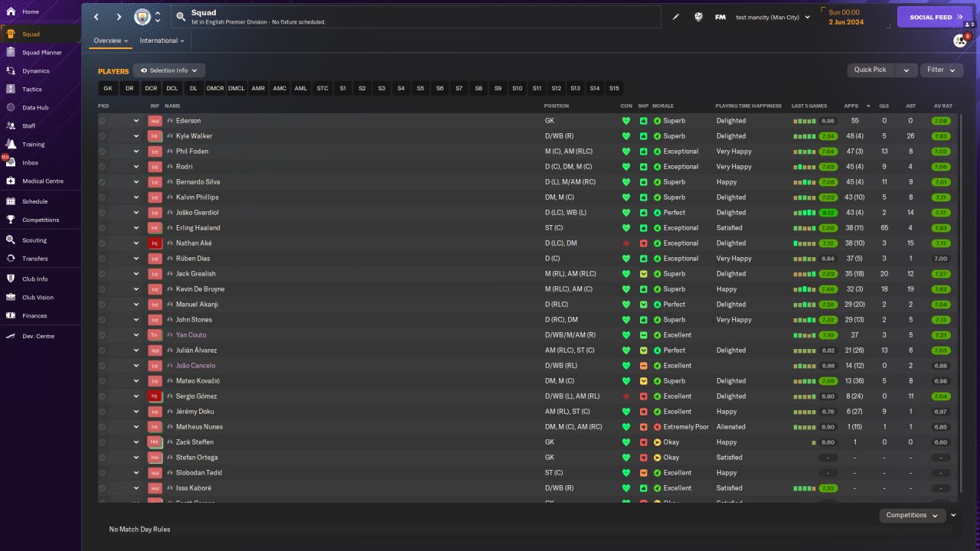Toggle the picked checkbox for Rodri
The width and height of the screenshot is (980, 551).
click(103, 167)
